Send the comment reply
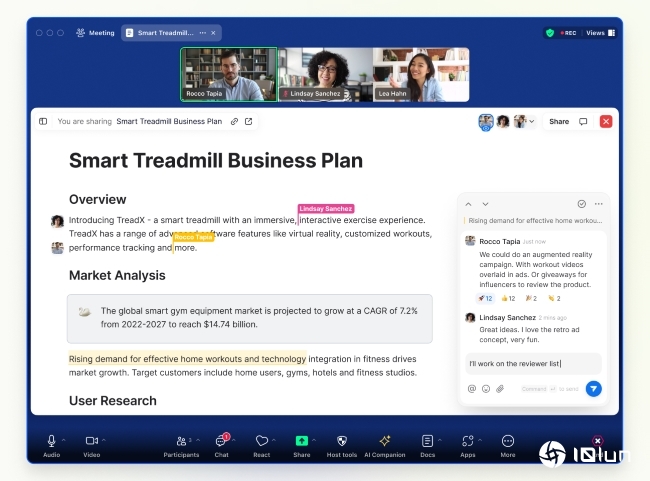This screenshot has height=481, width=650. click(x=594, y=389)
